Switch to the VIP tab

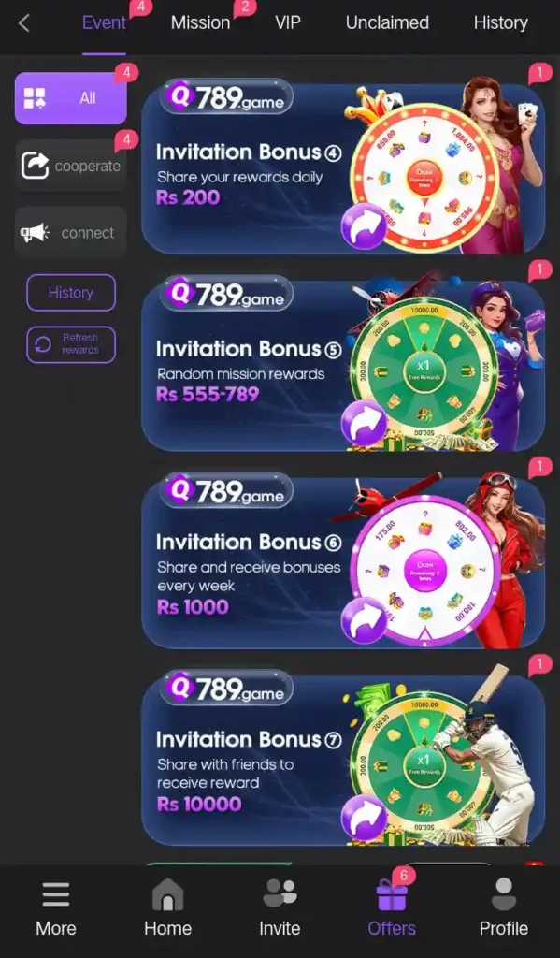288,23
